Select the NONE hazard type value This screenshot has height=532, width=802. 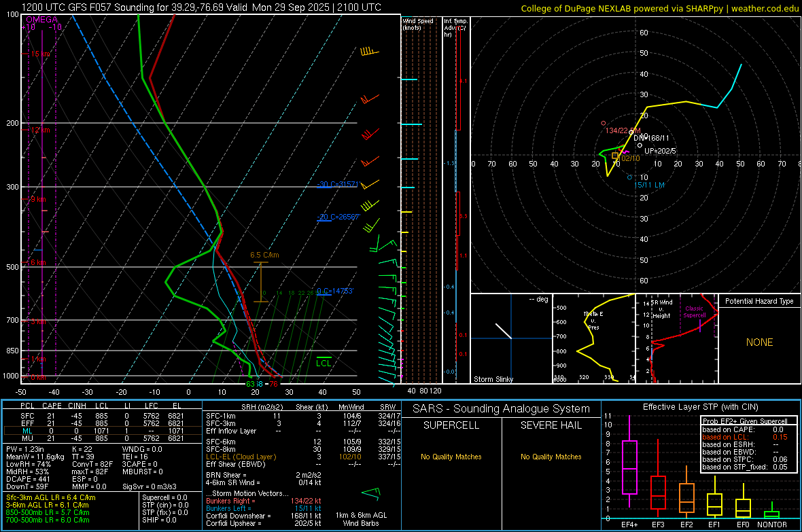[759, 342]
